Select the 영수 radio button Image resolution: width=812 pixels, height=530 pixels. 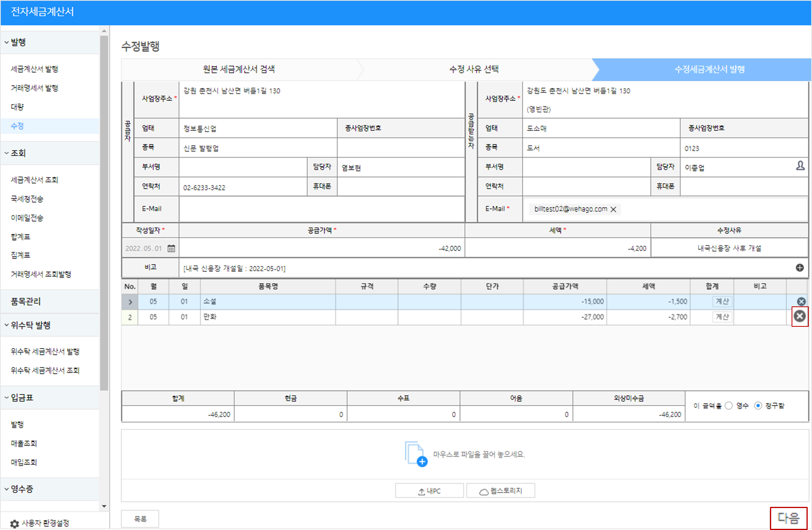point(729,406)
